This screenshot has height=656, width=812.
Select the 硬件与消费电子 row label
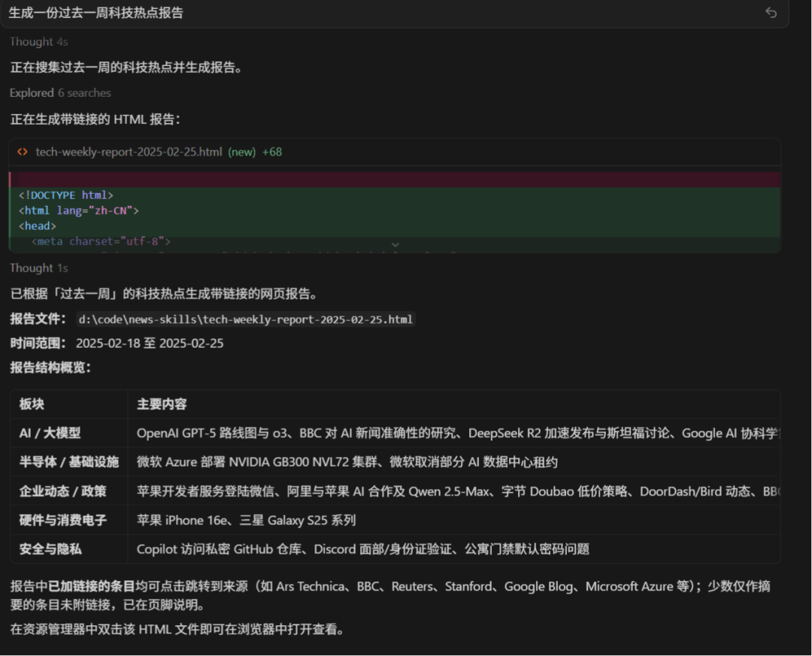(62, 520)
